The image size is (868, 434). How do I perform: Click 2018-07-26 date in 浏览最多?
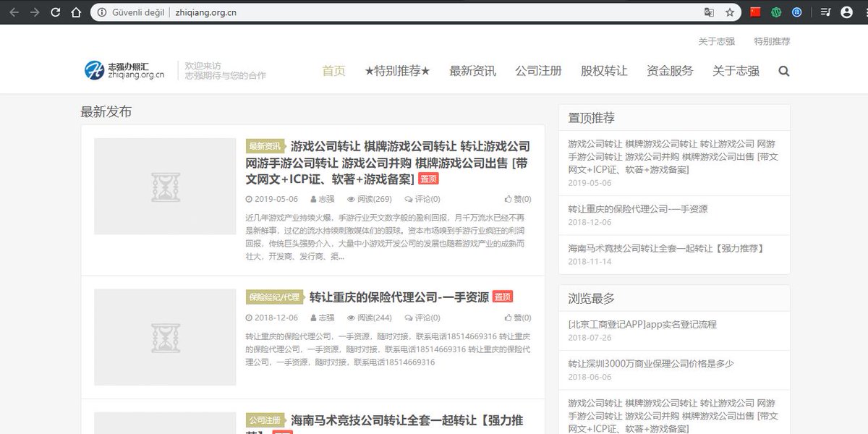click(x=590, y=338)
